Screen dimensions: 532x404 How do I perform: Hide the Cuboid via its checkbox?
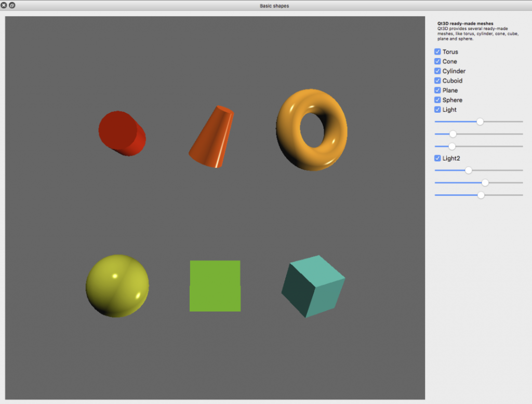tap(437, 80)
